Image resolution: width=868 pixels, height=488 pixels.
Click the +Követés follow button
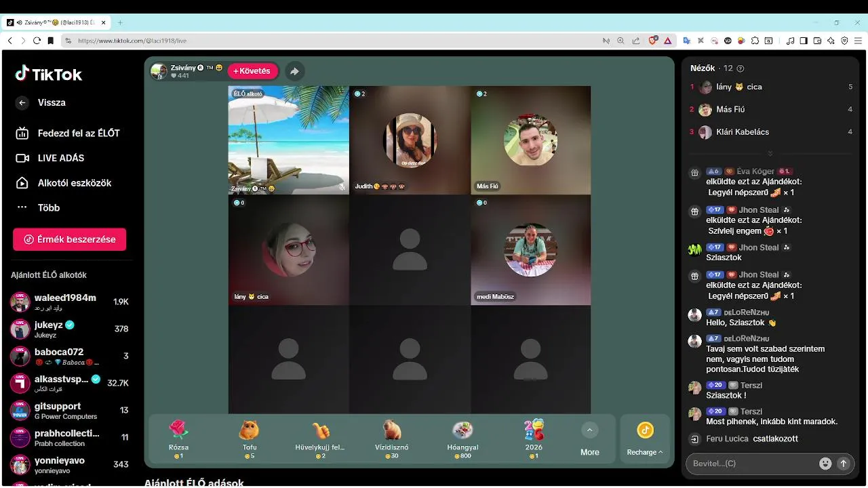point(253,70)
